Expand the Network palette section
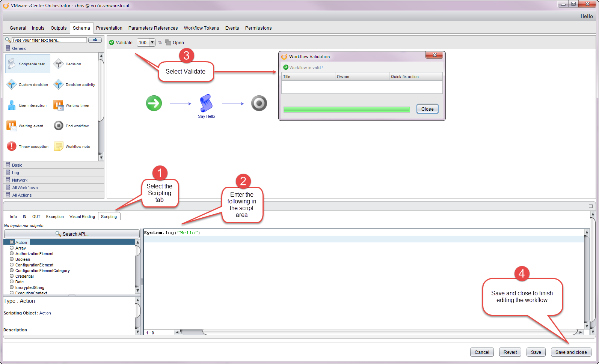The image size is (599, 364). pos(20,180)
